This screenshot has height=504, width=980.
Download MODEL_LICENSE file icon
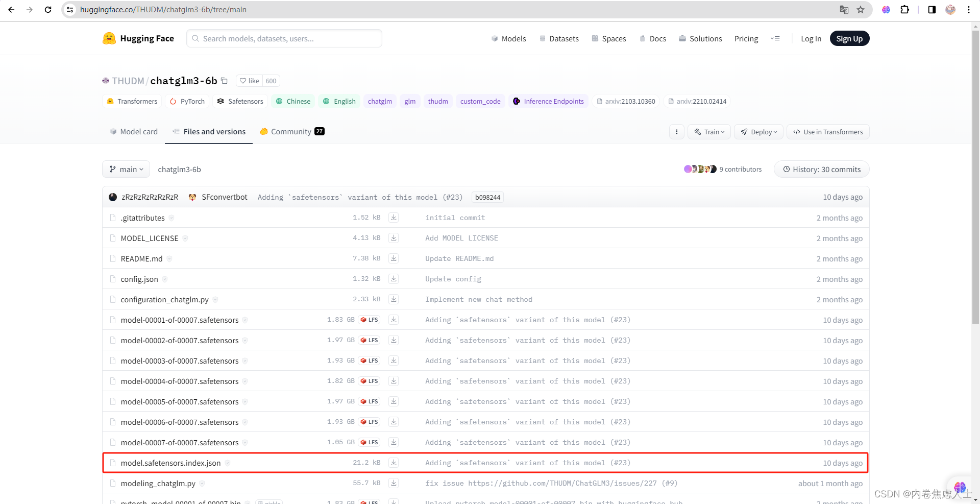point(394,238)
